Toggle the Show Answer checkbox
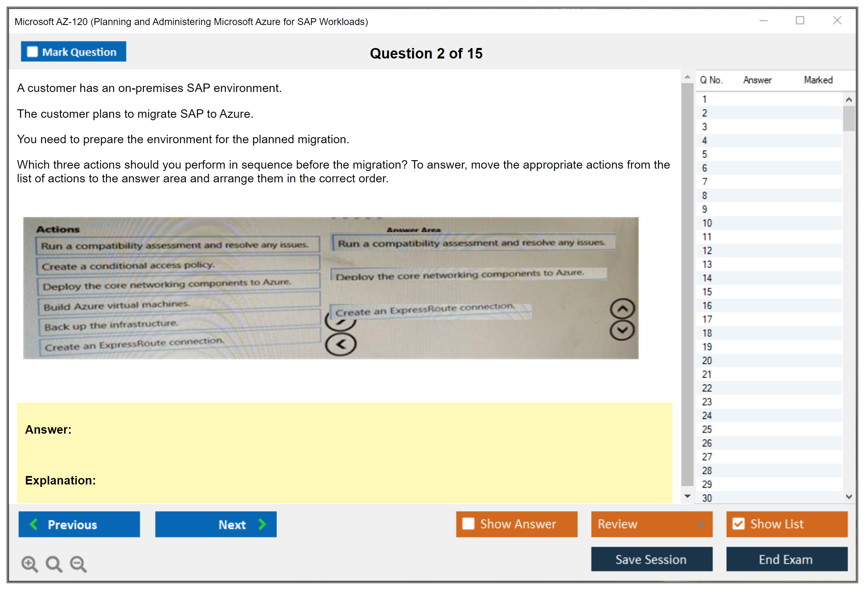The width and height of the screenshot is (868, 593). (x=468, y=524)
